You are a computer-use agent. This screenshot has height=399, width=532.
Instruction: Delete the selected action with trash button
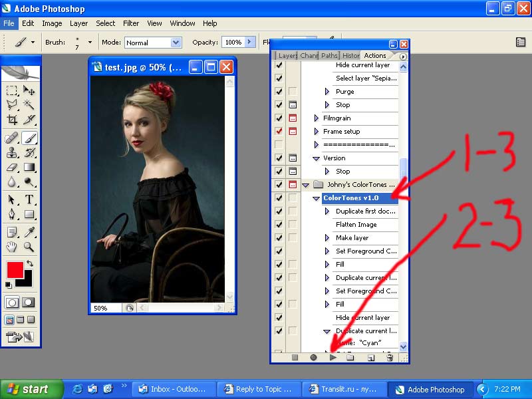pos(390,357)
